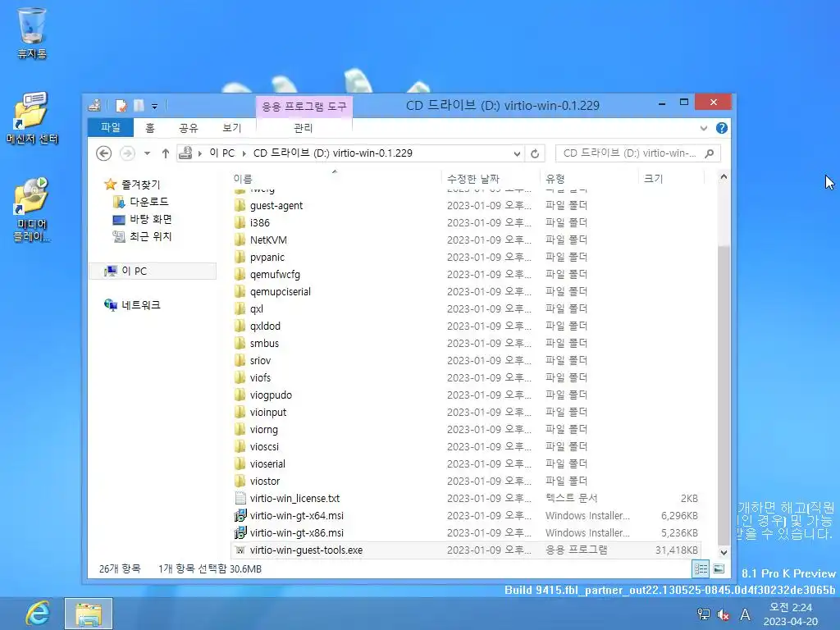The image size is (840, 630).
Task: Open the recent locations dropdown arrow
Action: [147, 153]
